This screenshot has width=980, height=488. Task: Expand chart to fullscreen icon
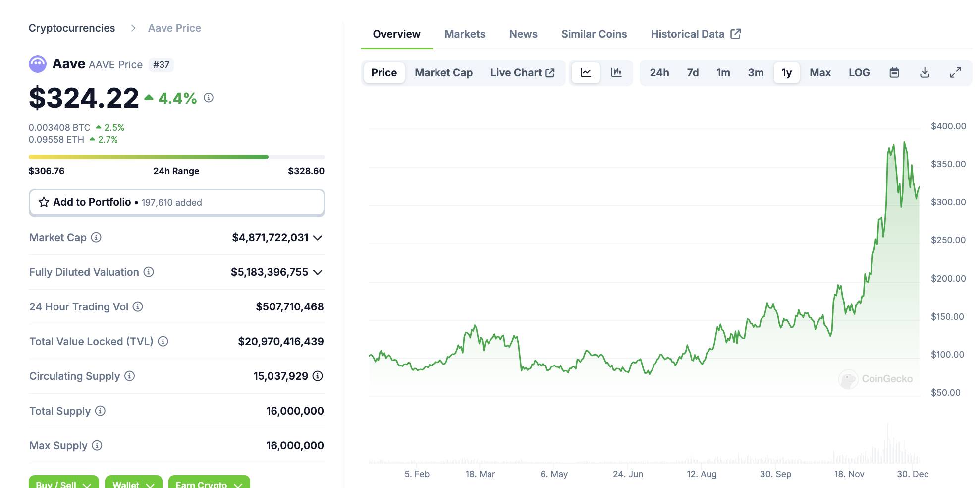pos(955,73)
